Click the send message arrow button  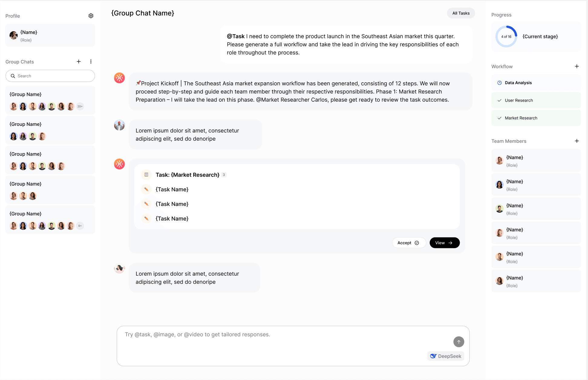tap(459, 342)
